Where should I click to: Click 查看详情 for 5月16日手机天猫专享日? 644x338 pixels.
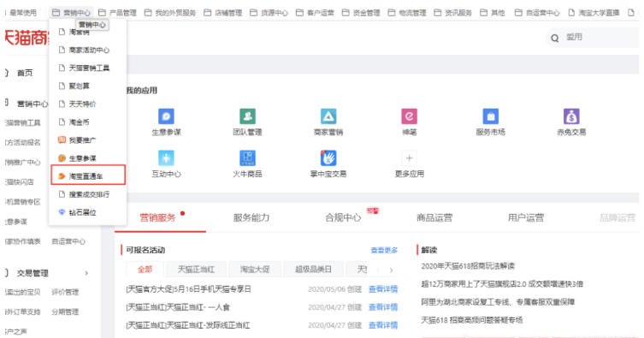click(x=383, y=289)
